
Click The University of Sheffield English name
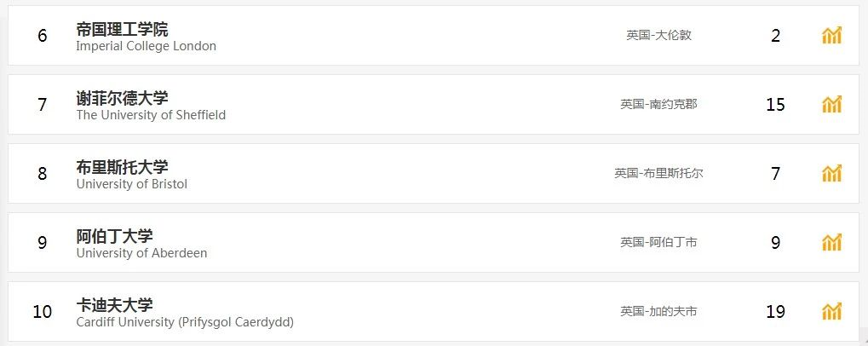pyautogui.click(x=151, y=115)
